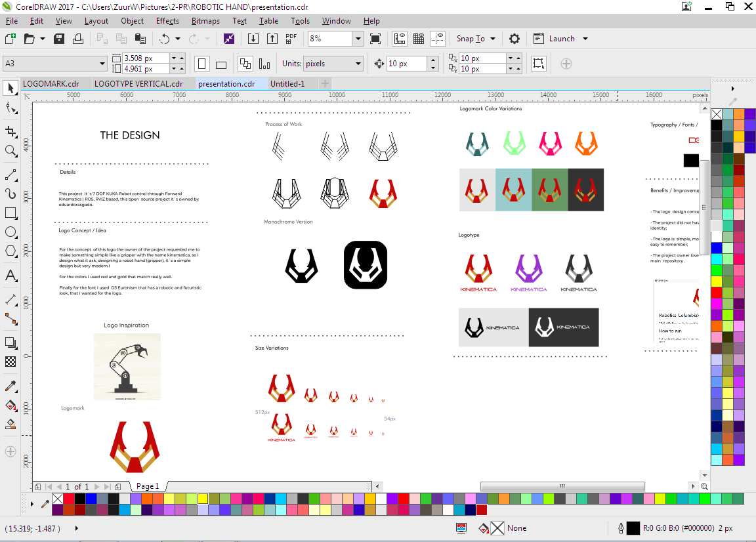The width and height of the screenshot is (756, 542).
Task: Select the Crop tool
Action: (x=10, y=131)
